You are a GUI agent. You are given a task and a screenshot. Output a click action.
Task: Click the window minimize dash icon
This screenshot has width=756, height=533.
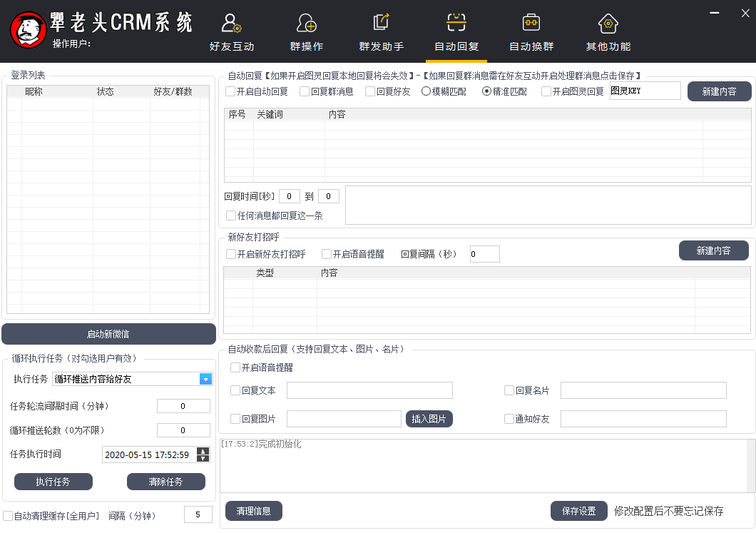715,11
